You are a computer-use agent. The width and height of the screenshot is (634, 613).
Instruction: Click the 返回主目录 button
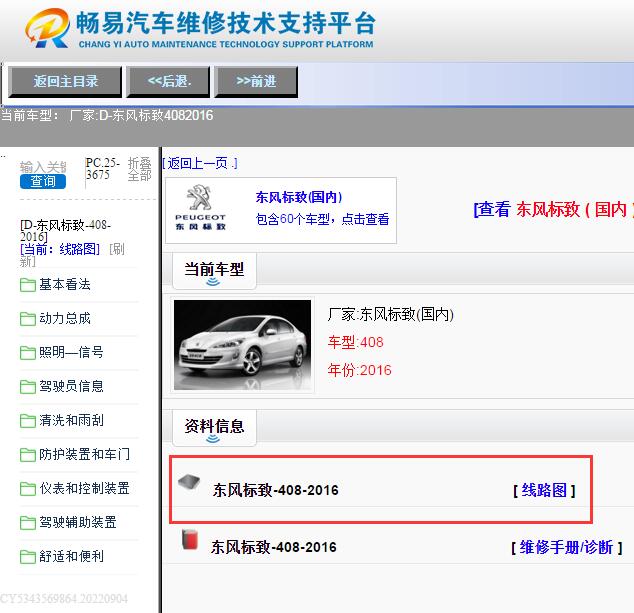[65, 82]
